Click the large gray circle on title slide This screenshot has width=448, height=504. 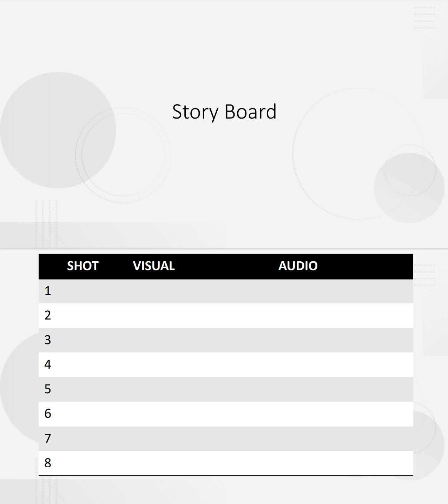58,130
